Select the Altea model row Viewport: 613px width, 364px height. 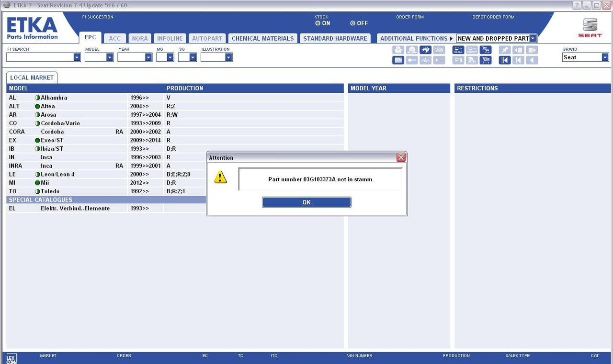click(x=175, y=106)
